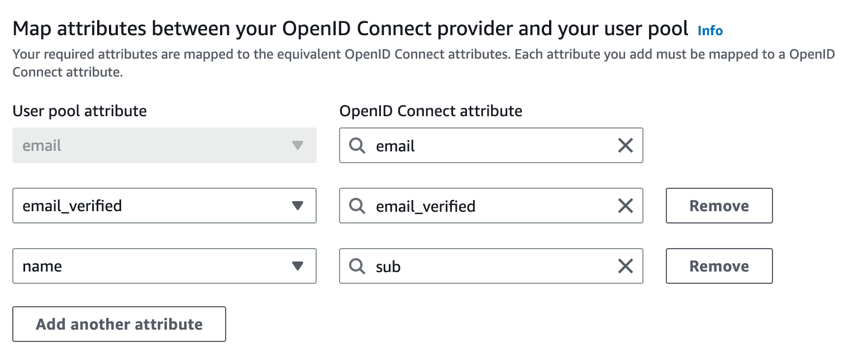Remove the email_verified attribute mapping

719,206
